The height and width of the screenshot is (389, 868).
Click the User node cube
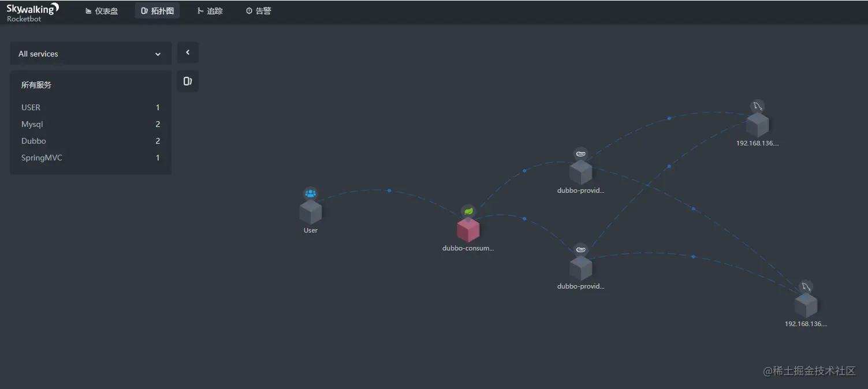click(311, 212)
